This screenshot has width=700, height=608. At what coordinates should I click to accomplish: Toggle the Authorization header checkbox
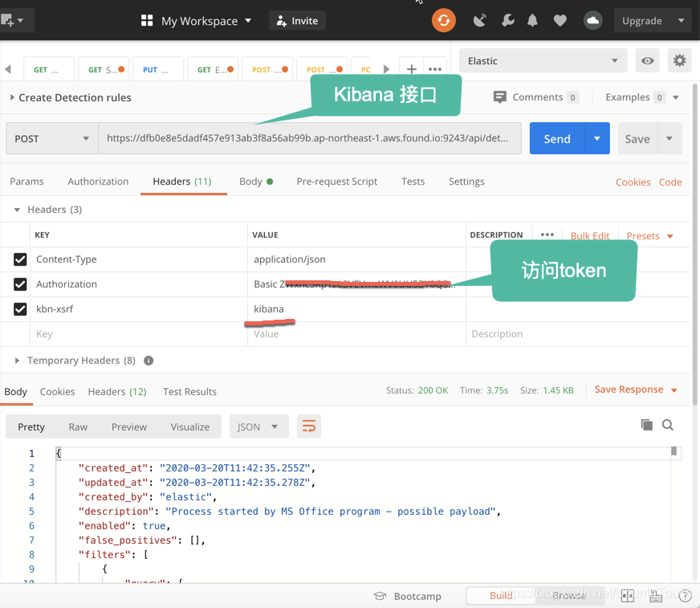coord(20,284)
